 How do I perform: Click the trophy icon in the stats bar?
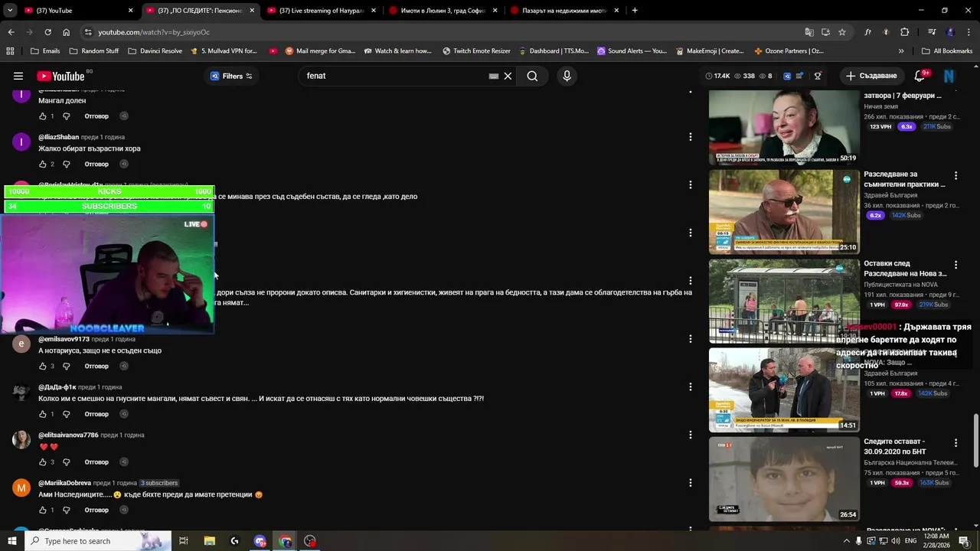[x=818, y=76]
